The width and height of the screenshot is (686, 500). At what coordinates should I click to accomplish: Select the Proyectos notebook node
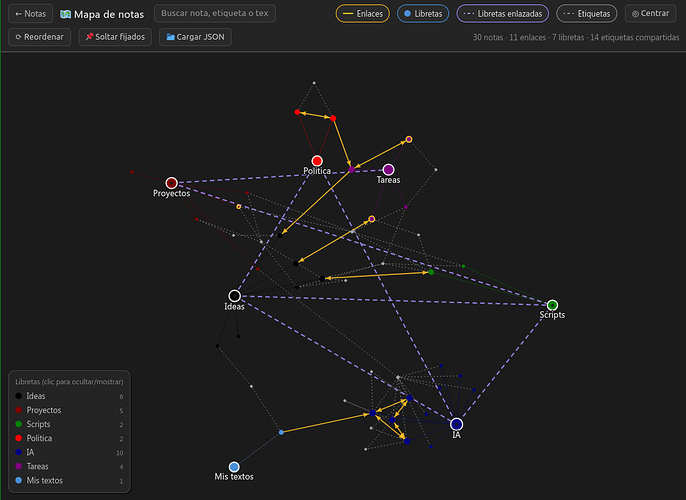pos(172,183)
